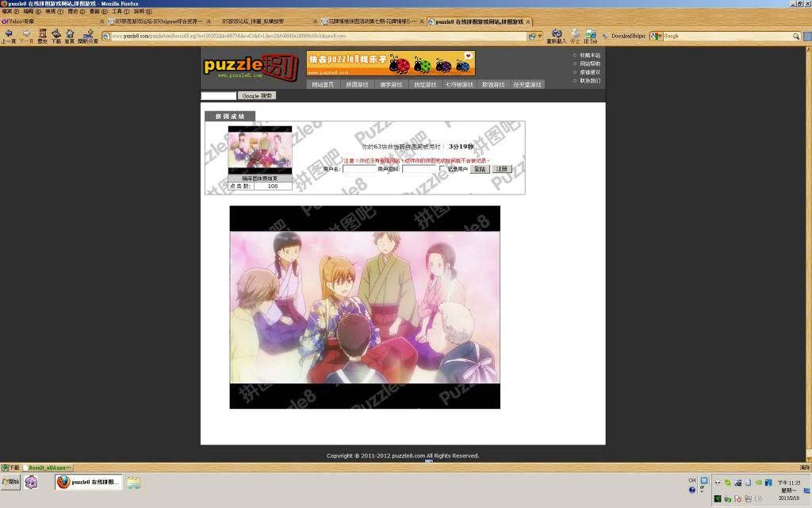Open the 檢視 View menu
Viewport: 812px width, 508px height.
(x=54, y=11)
